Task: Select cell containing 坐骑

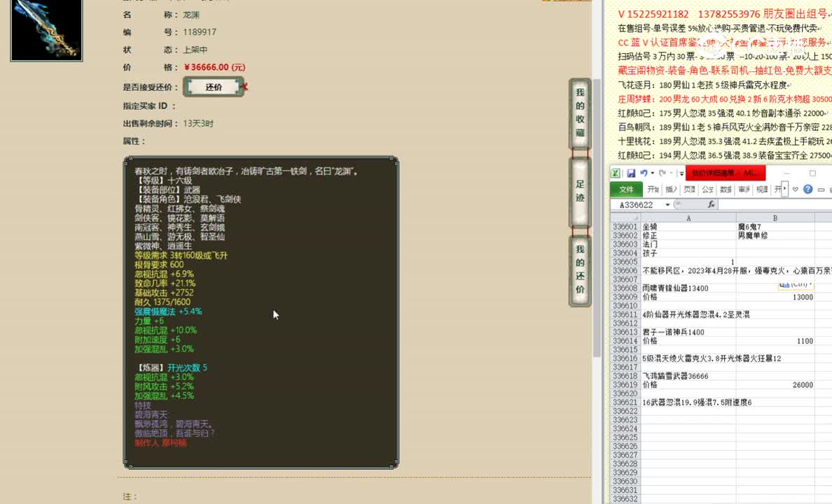Action: (x=688, y=227)
